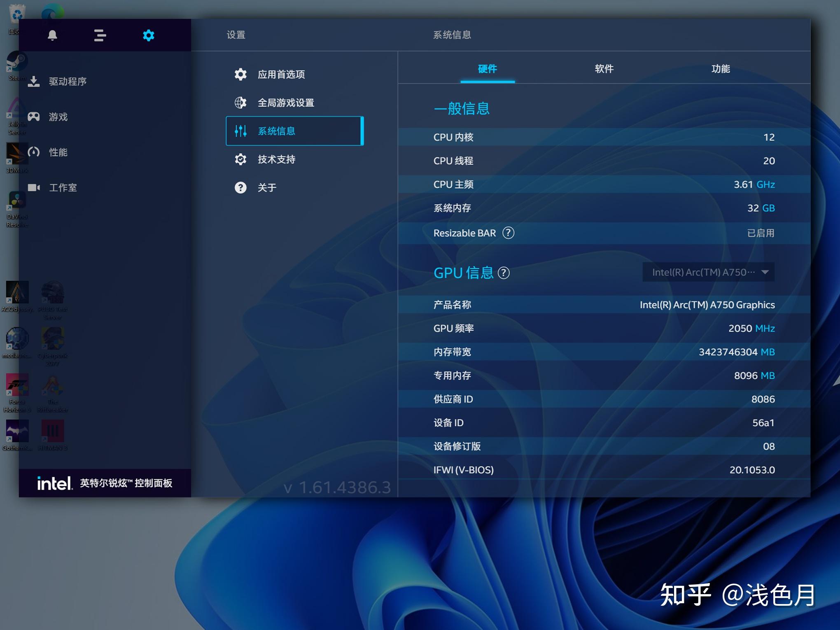The width and height of the screenshot is (840, 630).
Task: Click the 系统内存 value 32 GB
Action: click(x=761, y=208)
